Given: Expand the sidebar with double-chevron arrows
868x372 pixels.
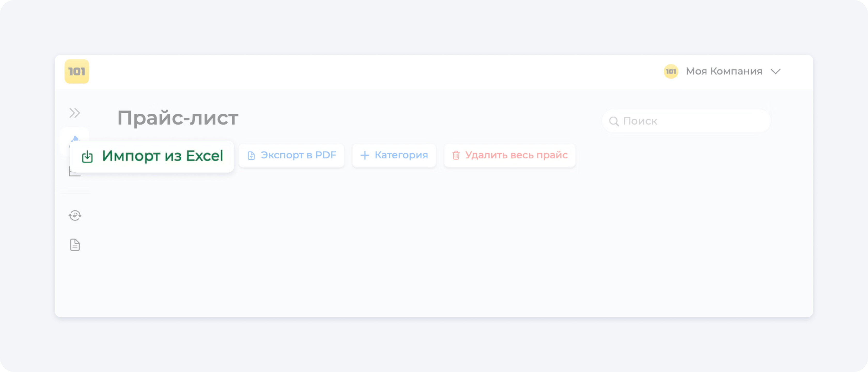Looking at the screenshot, I should [74, 113].
